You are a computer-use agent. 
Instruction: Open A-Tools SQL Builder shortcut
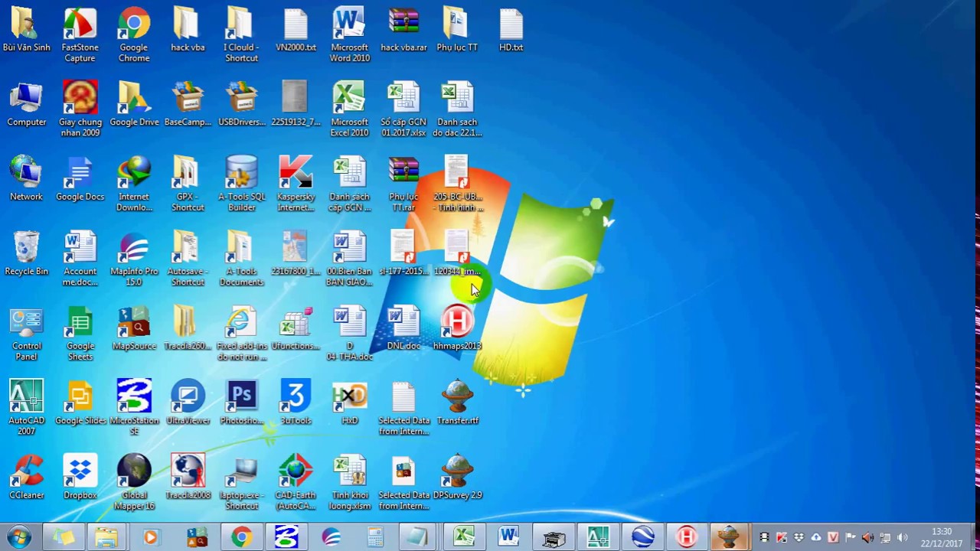[241, 184]
